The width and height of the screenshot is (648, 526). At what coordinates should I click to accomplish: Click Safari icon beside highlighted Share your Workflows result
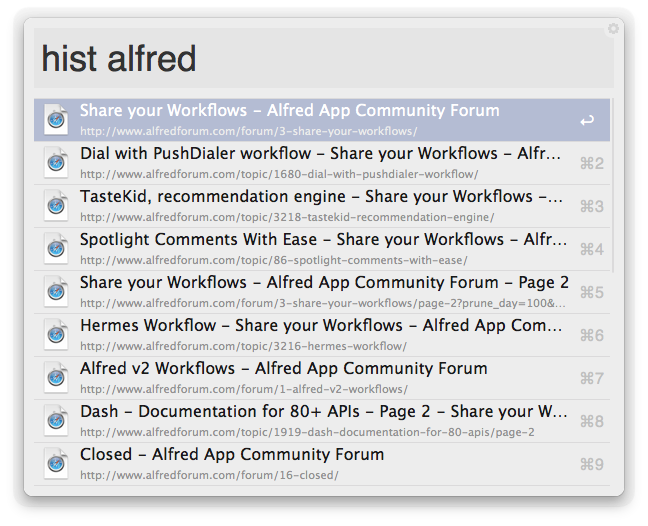click(x=57, y=120)
